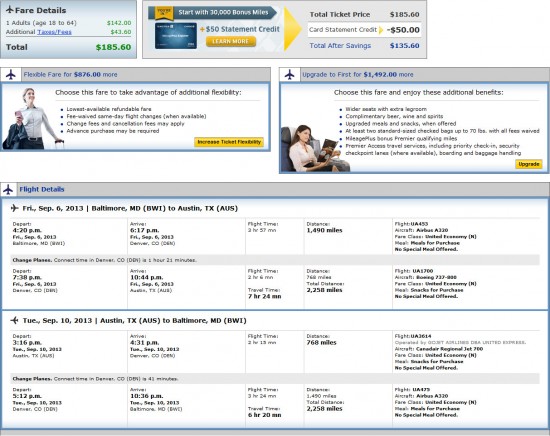
Task: Click the yellow arrow icon beside Card Statement Credit
Action: pyautogui.click(x=381, y=30)
